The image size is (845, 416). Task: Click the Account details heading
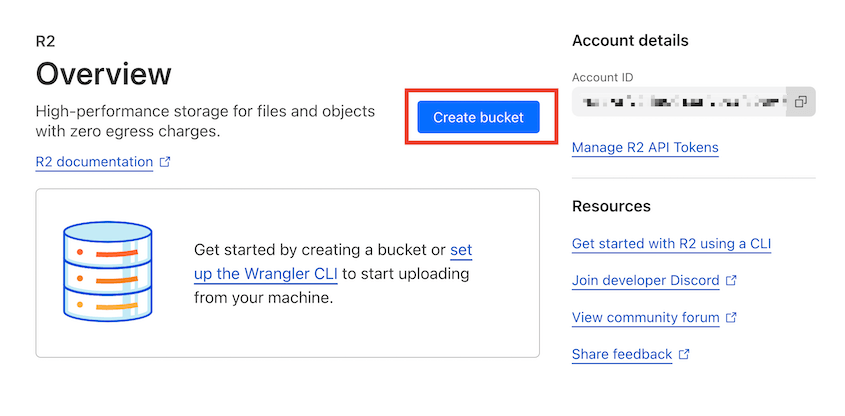point(630,41)
